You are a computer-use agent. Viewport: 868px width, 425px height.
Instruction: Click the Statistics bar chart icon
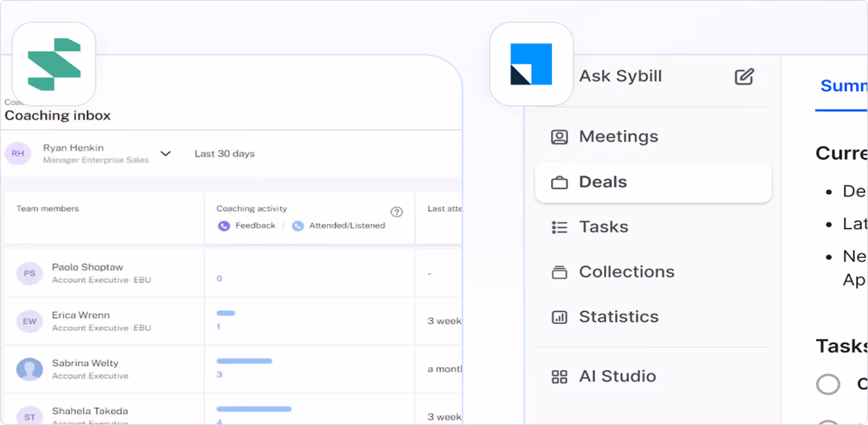coord(559,317)
